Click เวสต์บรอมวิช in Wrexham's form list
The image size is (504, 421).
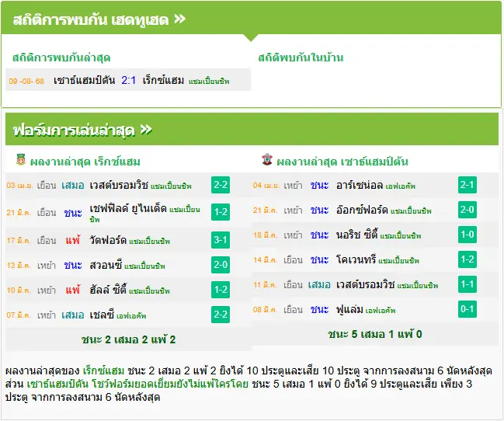point(119,185)
